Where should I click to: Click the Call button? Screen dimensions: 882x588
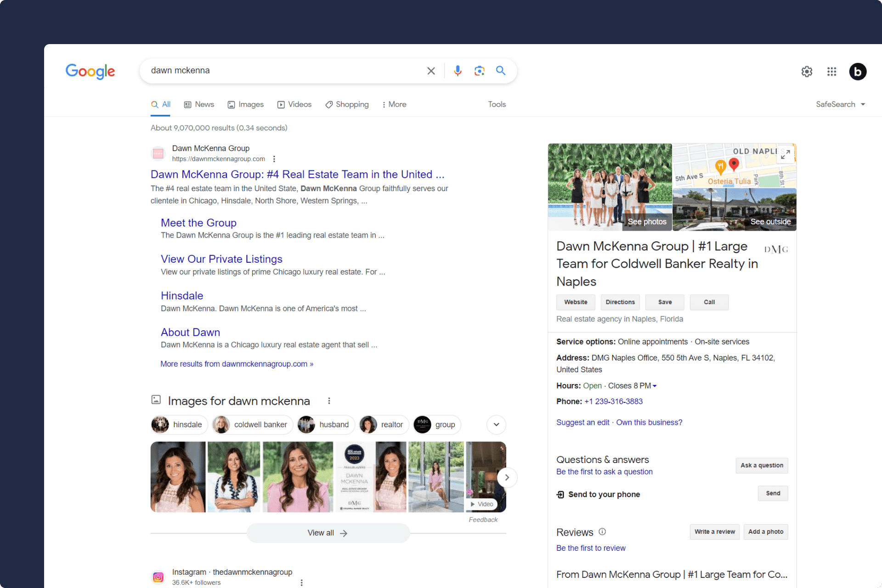(x=709, y=302)
